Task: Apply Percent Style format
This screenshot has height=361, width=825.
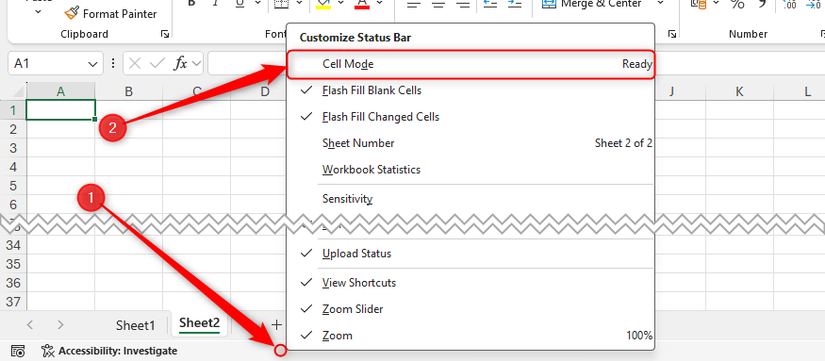Action: [x=737, y=4]
